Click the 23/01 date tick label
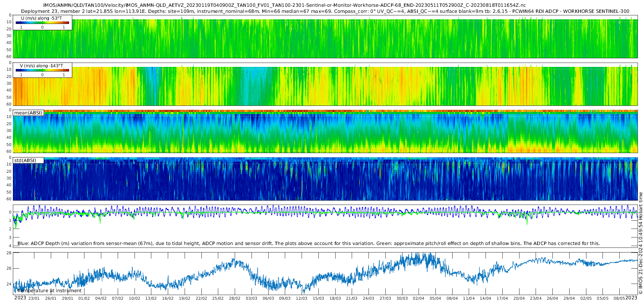The width and height of the screenshot is (644, 304). point(34,298)
